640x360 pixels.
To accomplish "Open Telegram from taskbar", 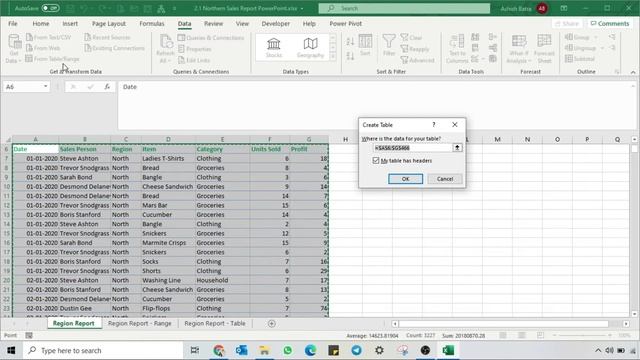I will (x=356, y=351).
